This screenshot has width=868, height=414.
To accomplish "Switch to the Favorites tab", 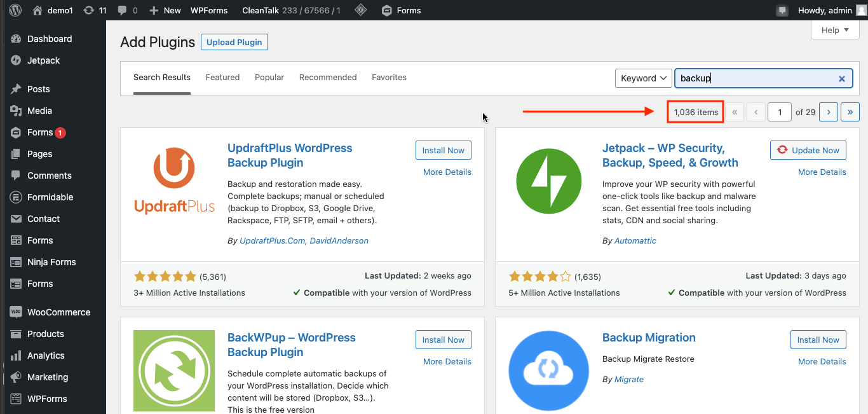I will 389,78.
